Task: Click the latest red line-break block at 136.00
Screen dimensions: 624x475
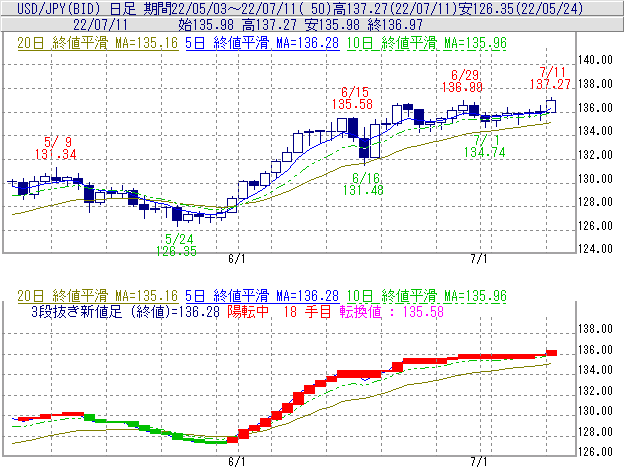Action: pyautogui.click(x=551, y=353)
